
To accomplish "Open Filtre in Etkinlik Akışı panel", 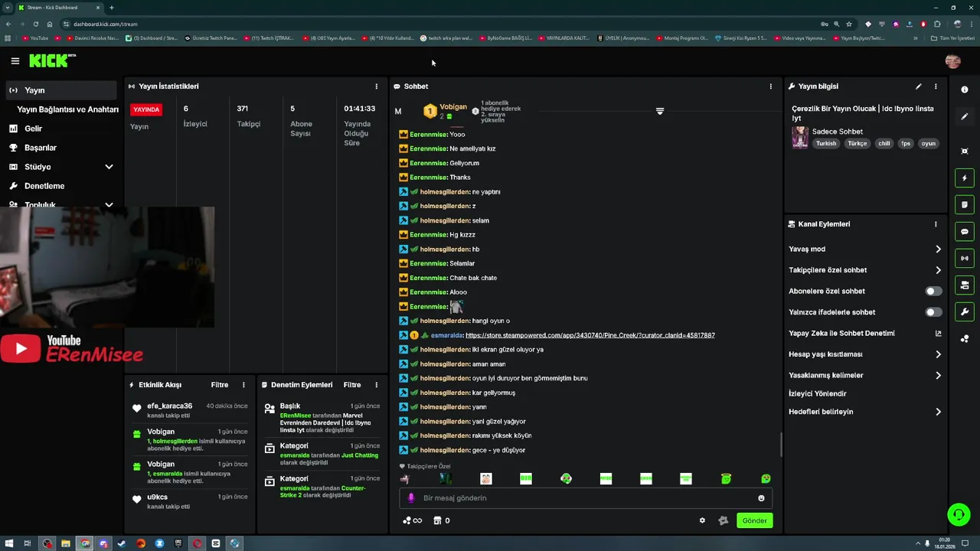I will 220,385.
